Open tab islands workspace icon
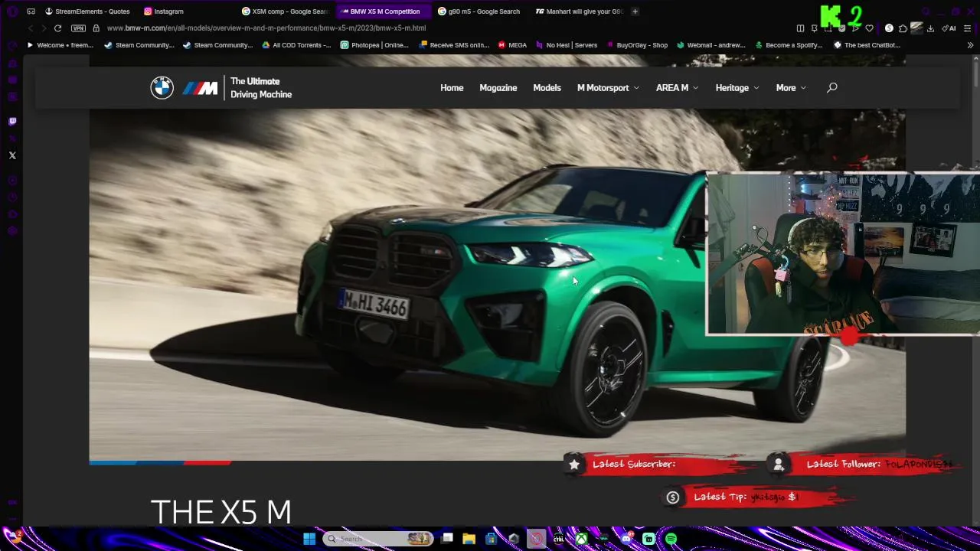 point(31,11)
